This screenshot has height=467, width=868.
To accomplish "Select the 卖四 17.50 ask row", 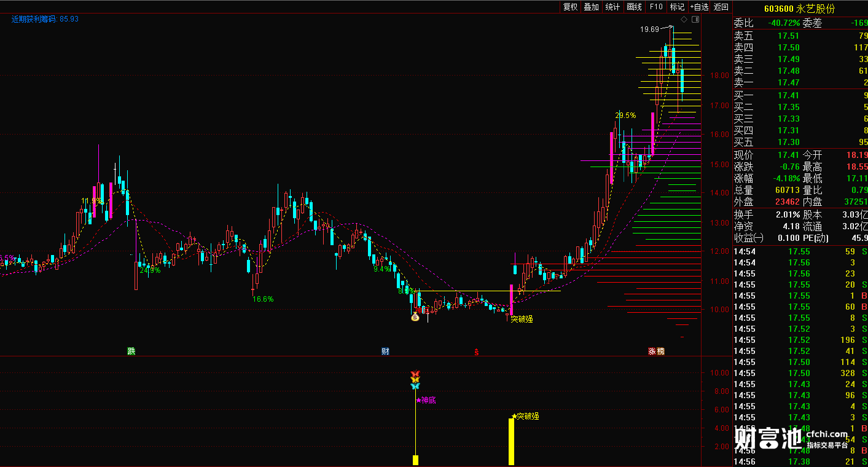I will click(x=800, y=47).
